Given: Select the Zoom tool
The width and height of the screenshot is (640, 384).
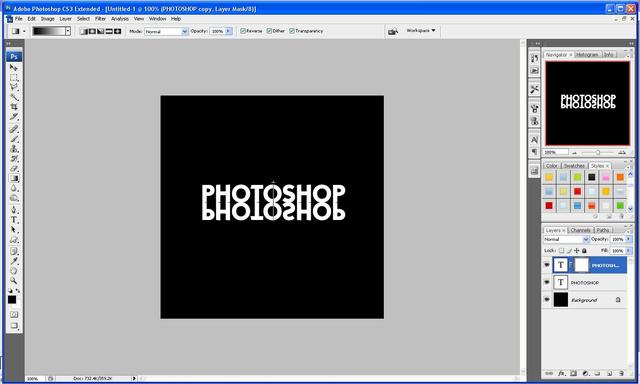Looking at the screenshot, I should pyautogui.click(x=14, y=281).
